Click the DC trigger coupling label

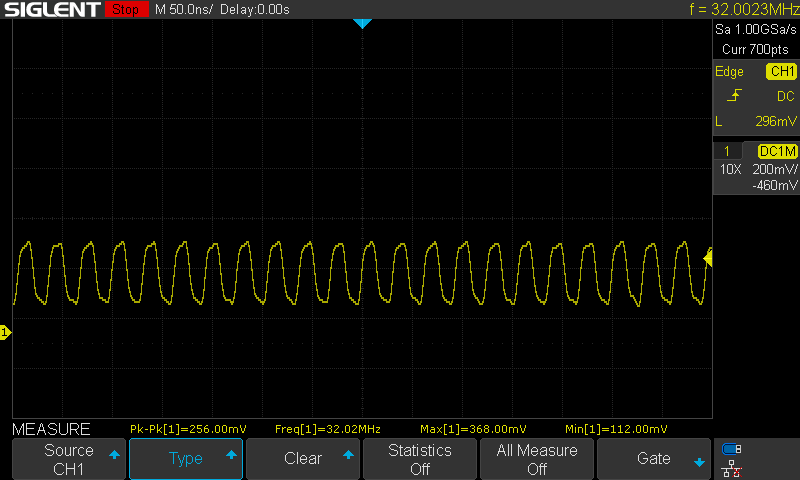click(786, 96)
